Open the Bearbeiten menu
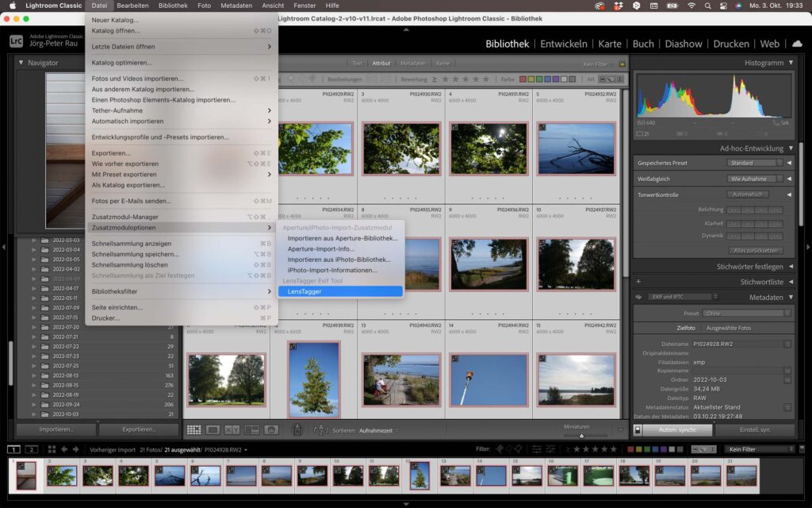The width and height of the screenshot is (812, 508). [132, 6]
